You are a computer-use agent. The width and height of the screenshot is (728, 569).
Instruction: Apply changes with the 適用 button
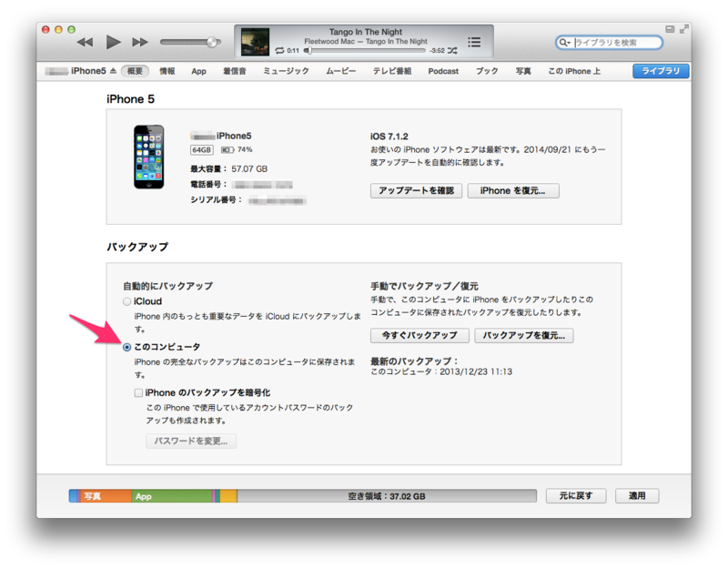tap(639, 495)
